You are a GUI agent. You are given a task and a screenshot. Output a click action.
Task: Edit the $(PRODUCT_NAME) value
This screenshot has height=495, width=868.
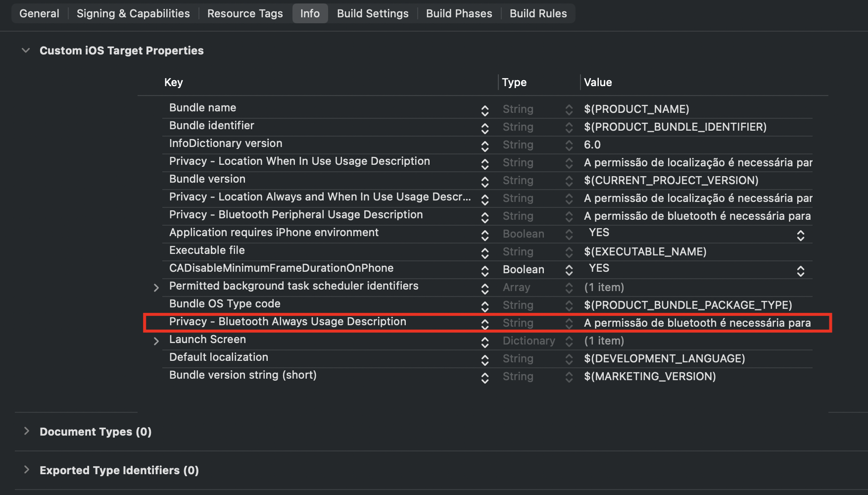pos(636,109)
